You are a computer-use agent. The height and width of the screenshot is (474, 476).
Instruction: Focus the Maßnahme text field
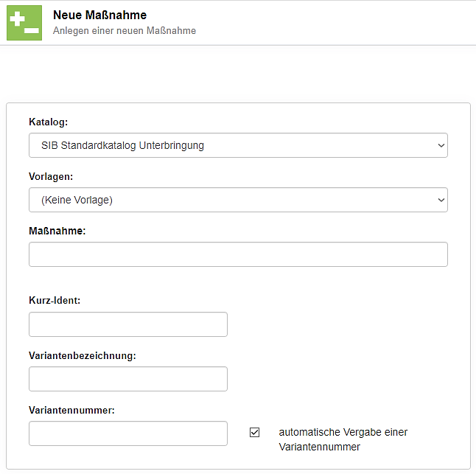(x=238, y=254)
